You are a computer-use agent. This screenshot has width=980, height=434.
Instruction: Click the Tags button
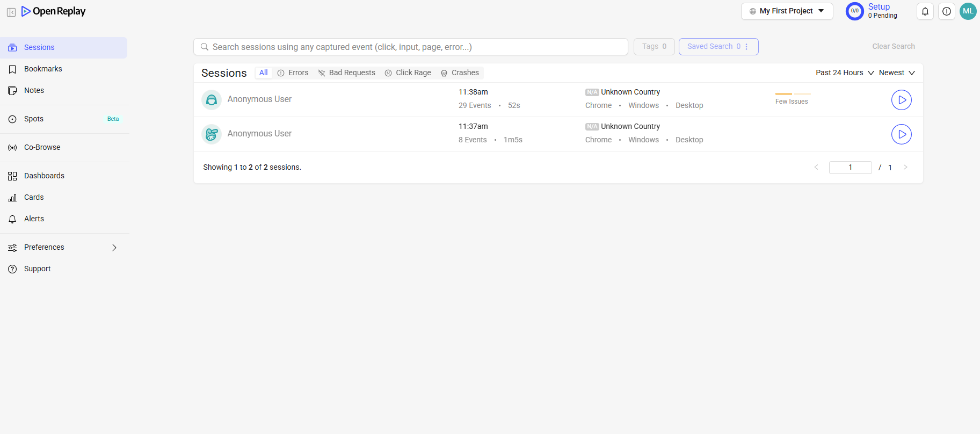tap(654, 47)
